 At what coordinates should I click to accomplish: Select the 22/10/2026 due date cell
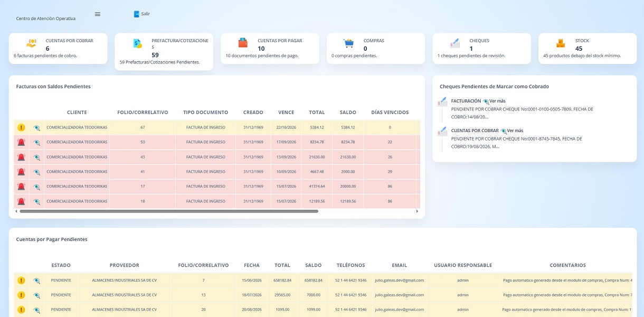click(x=286, y=127)
